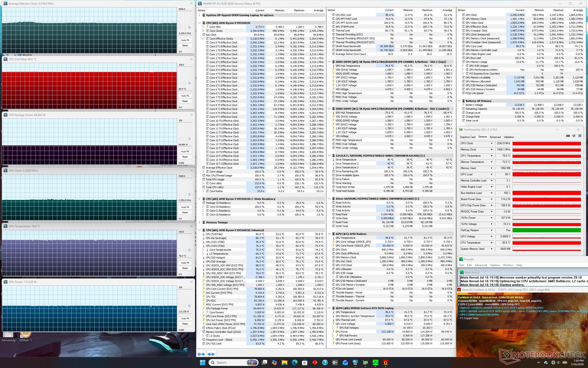Open the red diamond OMEN Gaming Hub icon
The height and width of the screenshot is (368, 588).
pos(315,362)
